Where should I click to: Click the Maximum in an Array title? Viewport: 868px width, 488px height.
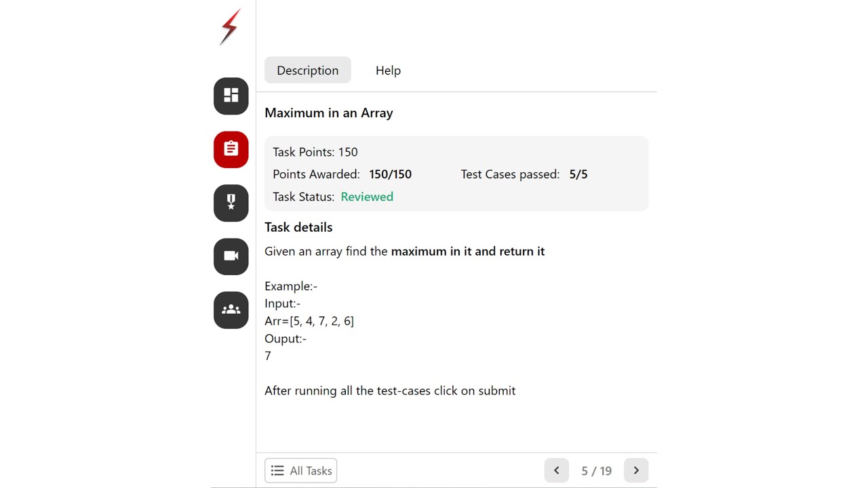329,113
